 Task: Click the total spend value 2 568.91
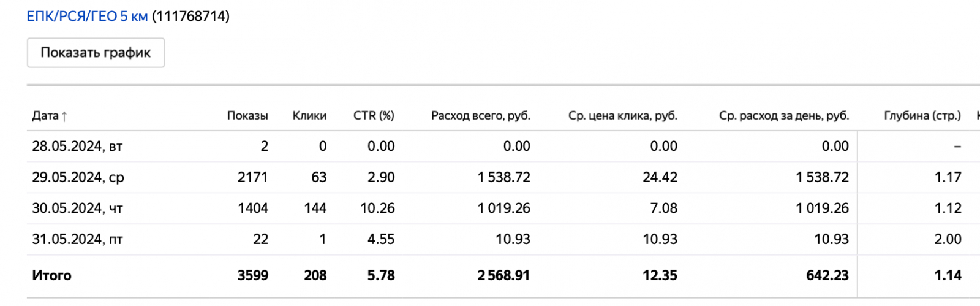[503, 276]
